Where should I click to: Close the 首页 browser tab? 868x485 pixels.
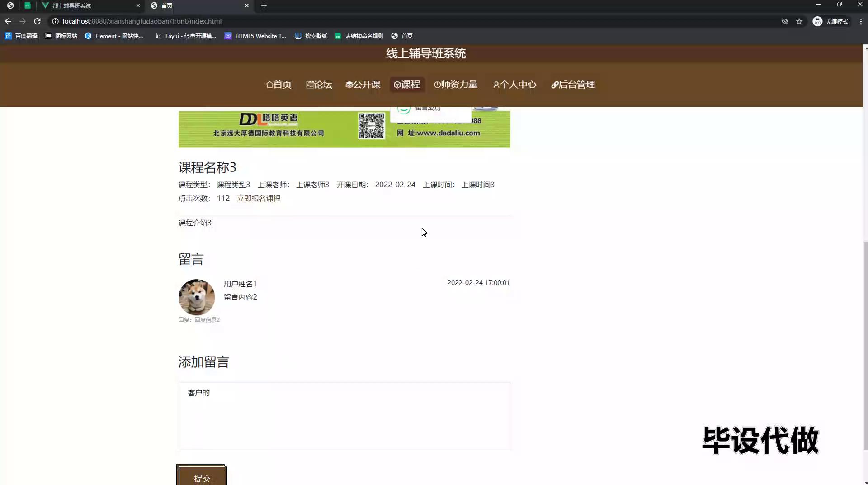tap(246, 5)
